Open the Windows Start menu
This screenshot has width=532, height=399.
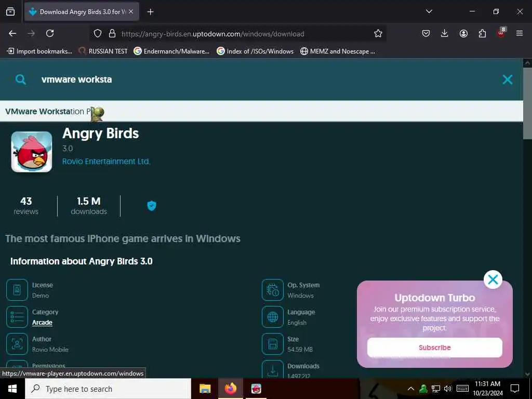coord(12,389)
